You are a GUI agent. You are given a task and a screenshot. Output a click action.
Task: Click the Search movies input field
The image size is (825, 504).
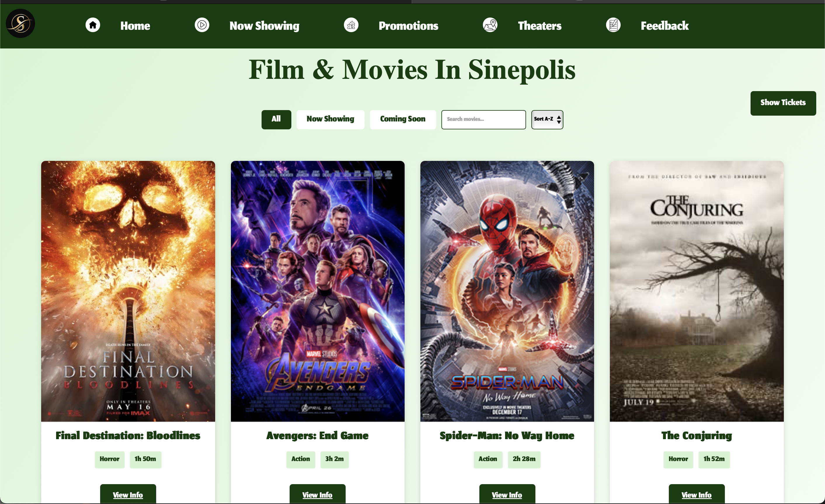483,119
